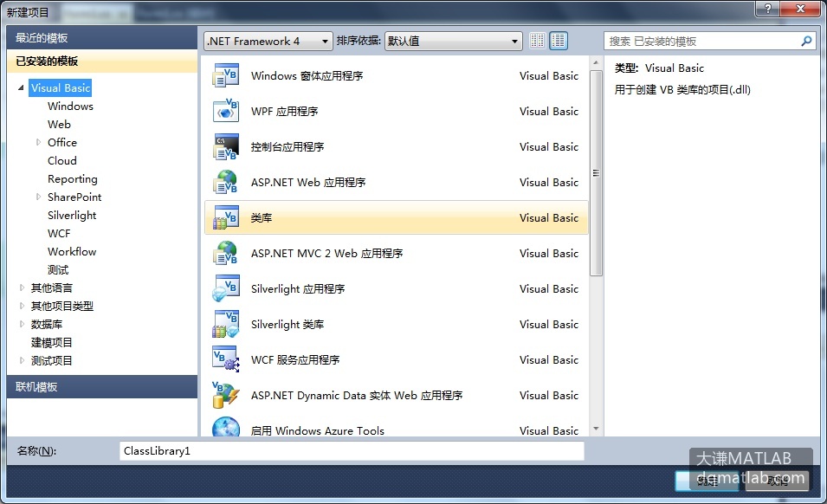Open the help question mark button

click(x=768, y=9)
